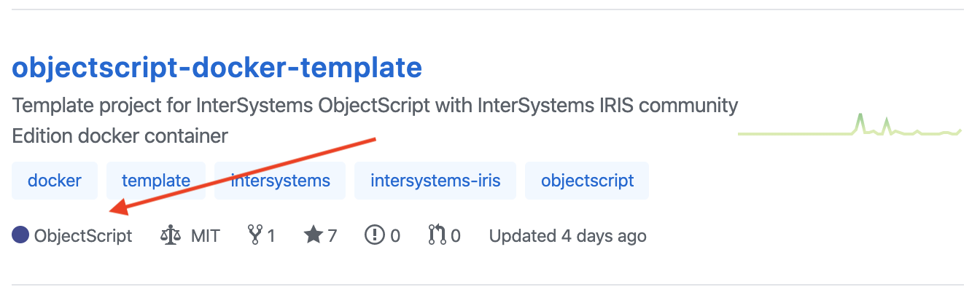Open pull requests count showing 0

coord(456,236)
